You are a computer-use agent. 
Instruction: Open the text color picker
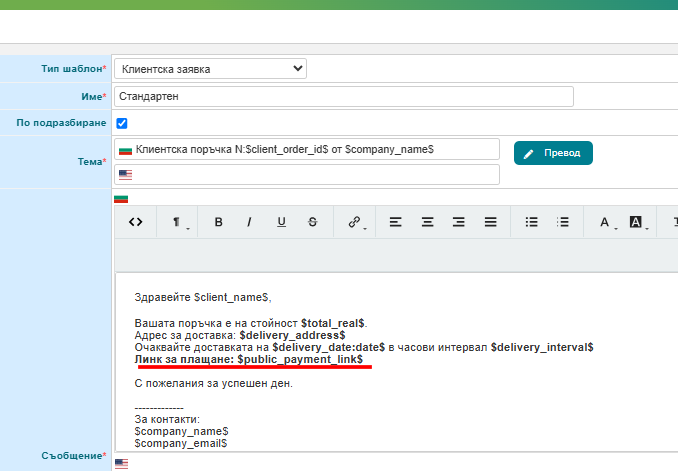606,222
